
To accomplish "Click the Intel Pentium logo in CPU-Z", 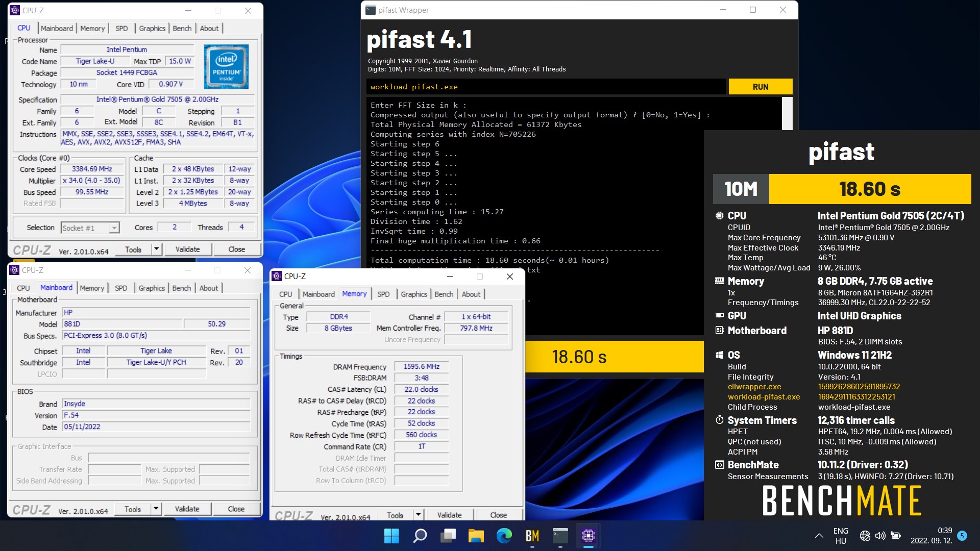I will coord(226,67).
